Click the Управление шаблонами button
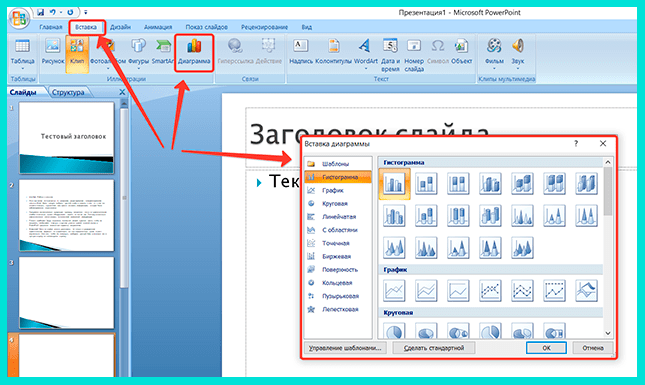This screenshot has height=385, width=645. [345, 348]
